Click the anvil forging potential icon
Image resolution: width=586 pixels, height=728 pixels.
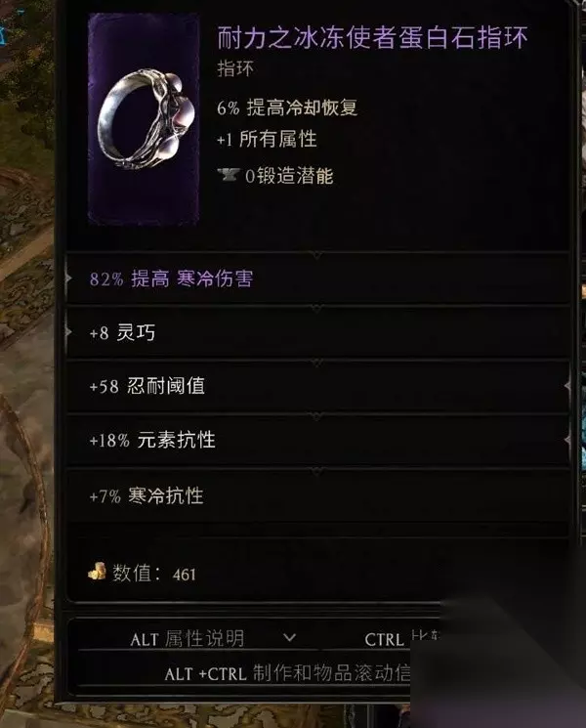point(229,175)
